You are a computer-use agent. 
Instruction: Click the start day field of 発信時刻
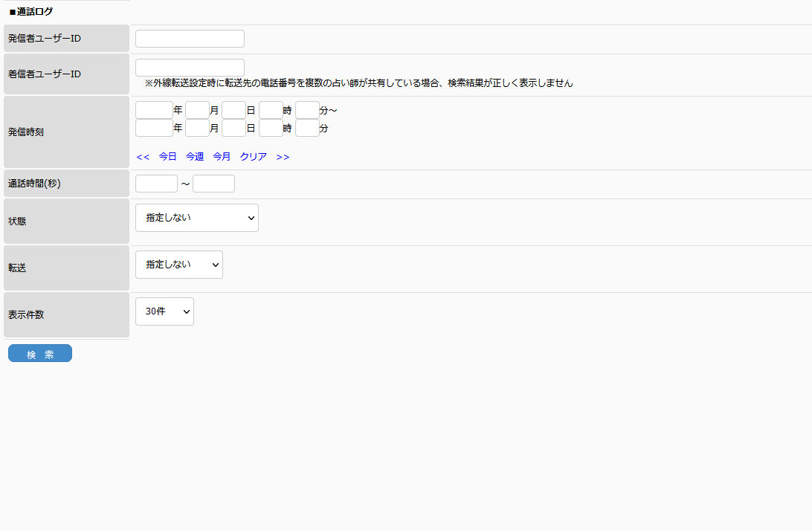pos(233,110)
